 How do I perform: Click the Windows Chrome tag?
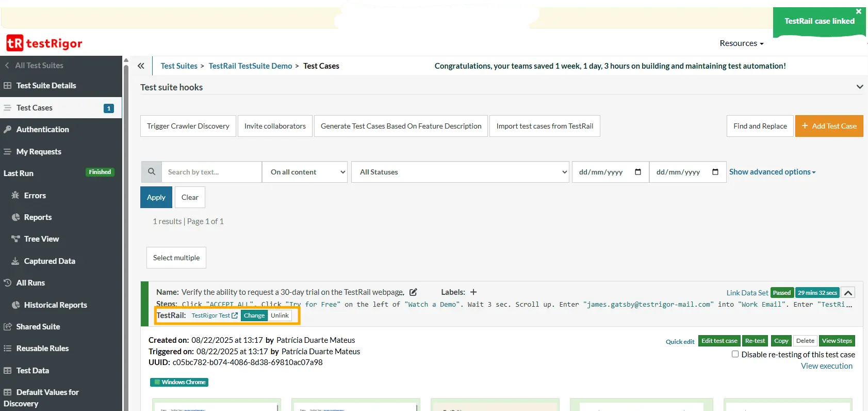(x=179, y=382)
